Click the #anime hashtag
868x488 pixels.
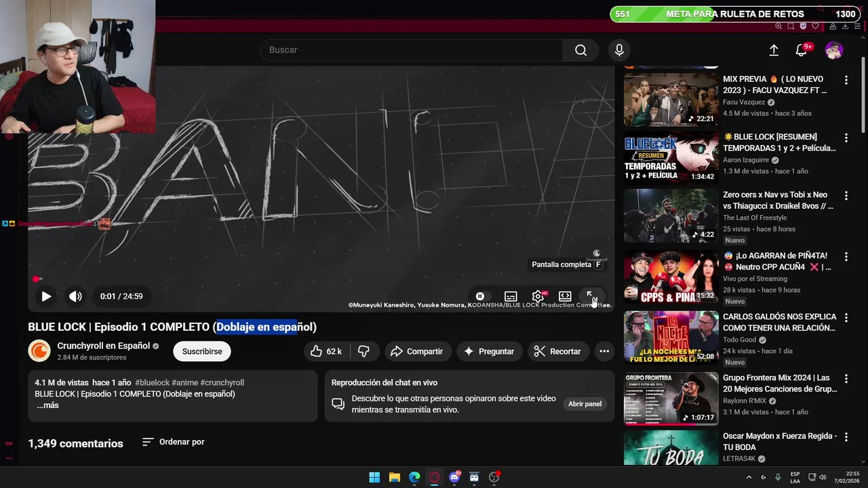[184, 382]
